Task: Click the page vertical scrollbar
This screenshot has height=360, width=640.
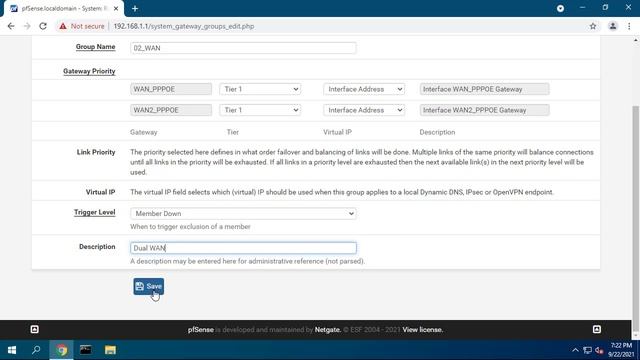Action: pyautogui.click(x=636, y=218)
